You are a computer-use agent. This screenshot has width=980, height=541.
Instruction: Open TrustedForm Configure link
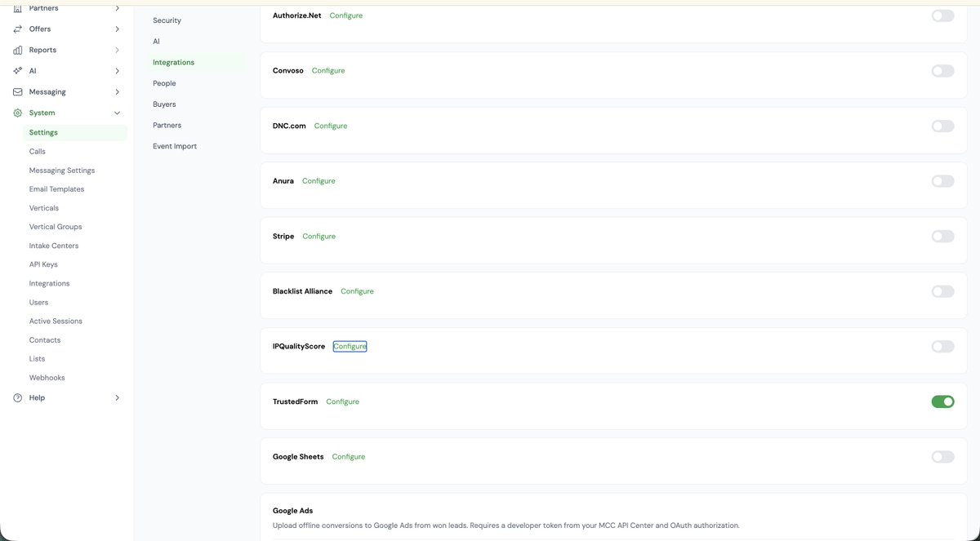[343, 402]
